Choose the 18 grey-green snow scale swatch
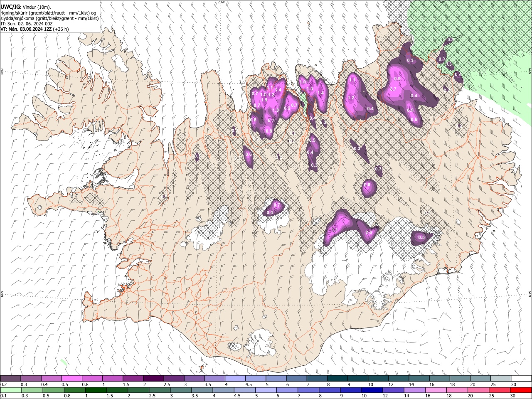 tap(459, 379)
